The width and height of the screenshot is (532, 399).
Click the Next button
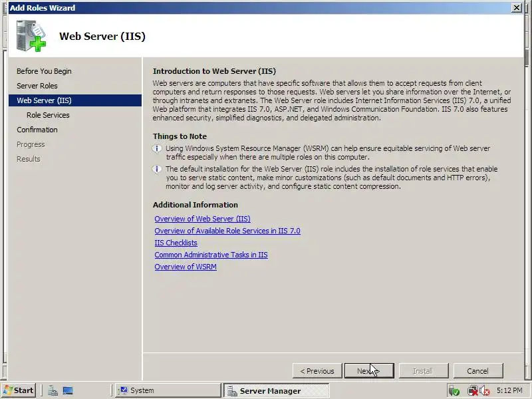point(369,370)
